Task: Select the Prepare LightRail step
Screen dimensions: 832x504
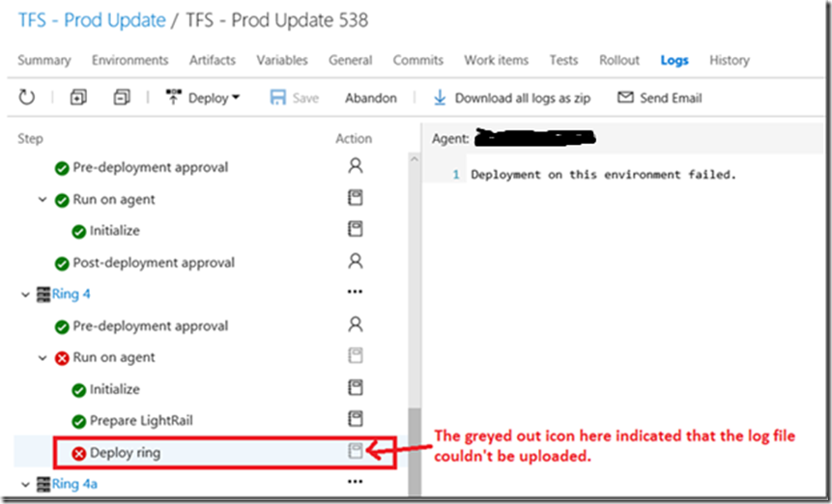Action: coord(141,421)
